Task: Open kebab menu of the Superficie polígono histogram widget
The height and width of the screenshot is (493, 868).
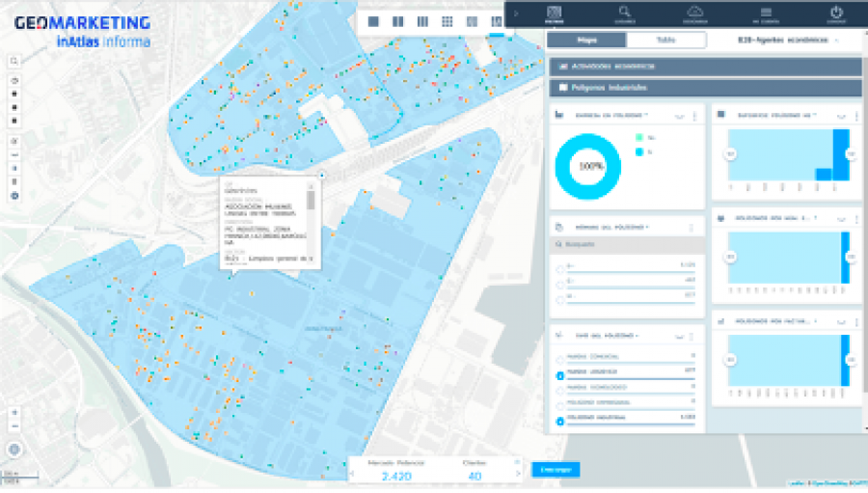Action: 856,116
